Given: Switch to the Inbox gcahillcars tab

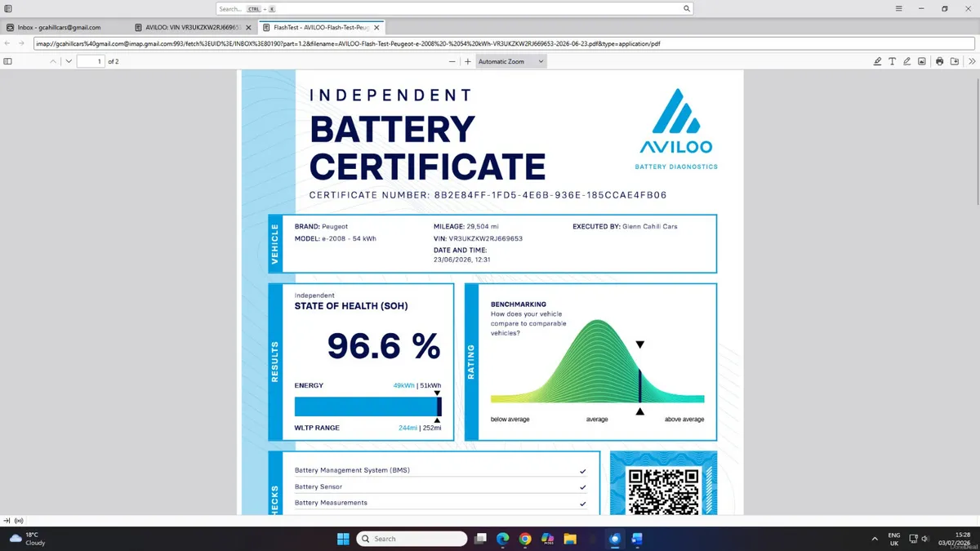Looking at the screenshot, I should [x=65, y=27].
